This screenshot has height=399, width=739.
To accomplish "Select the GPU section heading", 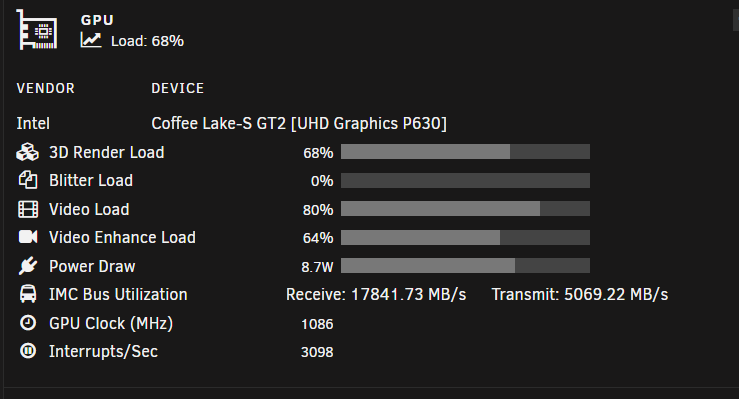I will 97,20.
